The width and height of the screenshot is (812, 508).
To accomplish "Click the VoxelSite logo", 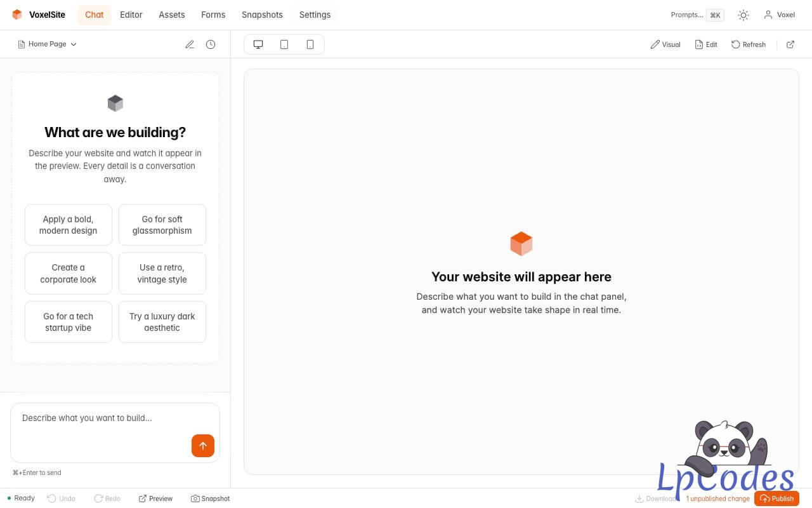I will (x=39, y=15).
